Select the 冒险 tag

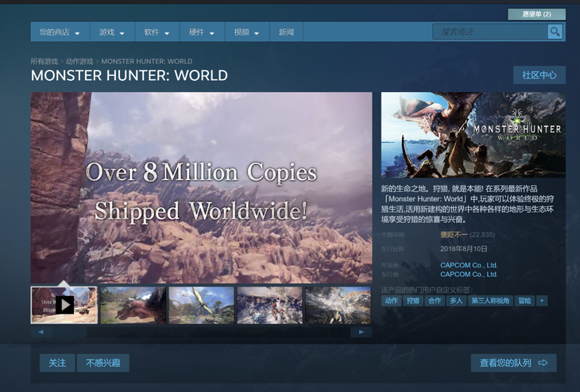coord(524,301)
